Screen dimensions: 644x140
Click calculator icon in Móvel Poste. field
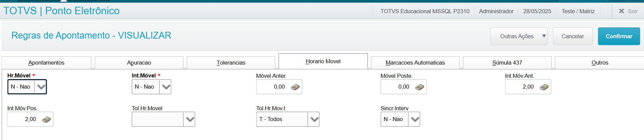[x=420, y=87]
